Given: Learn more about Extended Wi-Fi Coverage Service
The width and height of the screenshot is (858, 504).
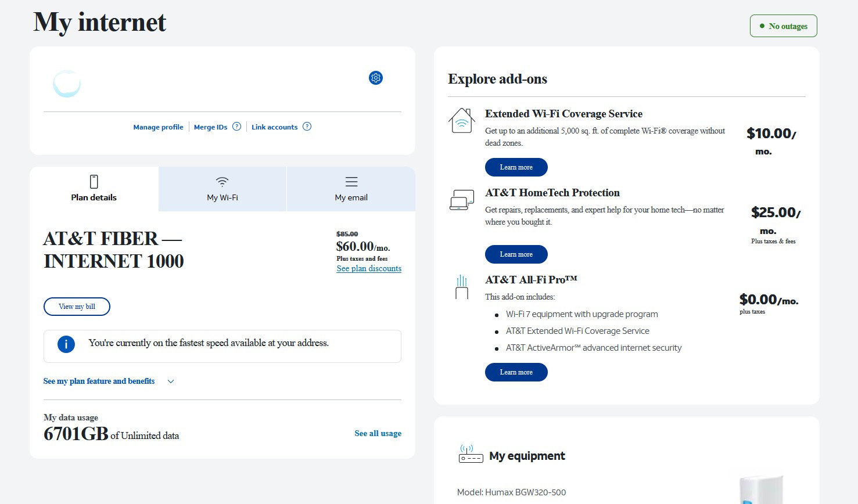Looking at the screenshot, I should [x=516, y=167].
